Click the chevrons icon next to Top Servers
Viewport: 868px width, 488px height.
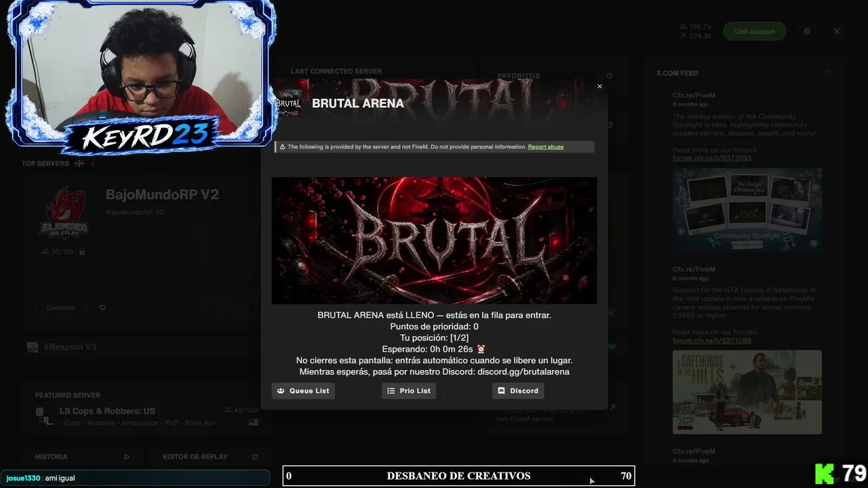(x=93, y=163)
